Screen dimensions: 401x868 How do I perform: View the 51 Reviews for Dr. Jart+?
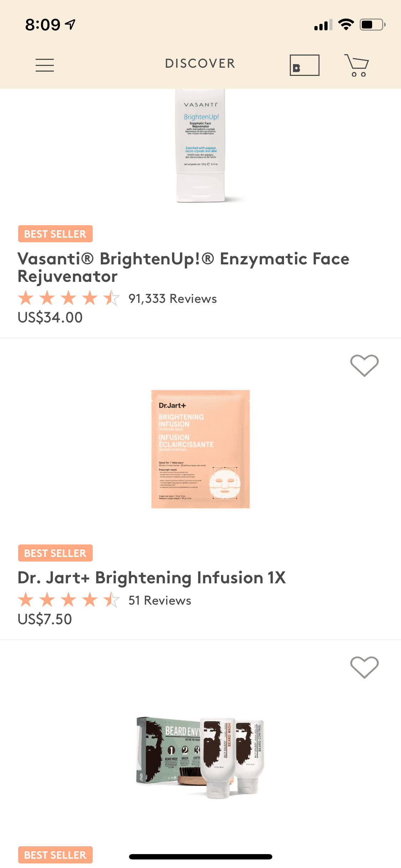(x=160, y=600)
